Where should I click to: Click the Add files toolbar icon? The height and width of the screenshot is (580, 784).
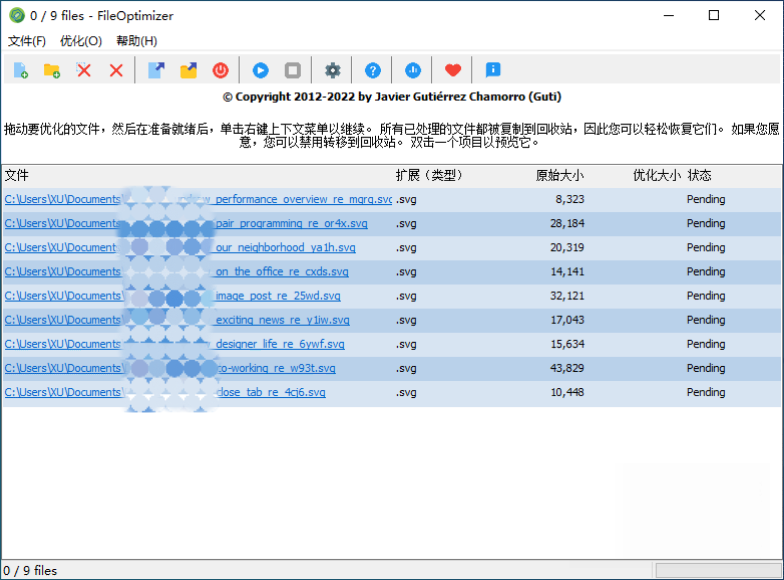click(x=20, y=70)
